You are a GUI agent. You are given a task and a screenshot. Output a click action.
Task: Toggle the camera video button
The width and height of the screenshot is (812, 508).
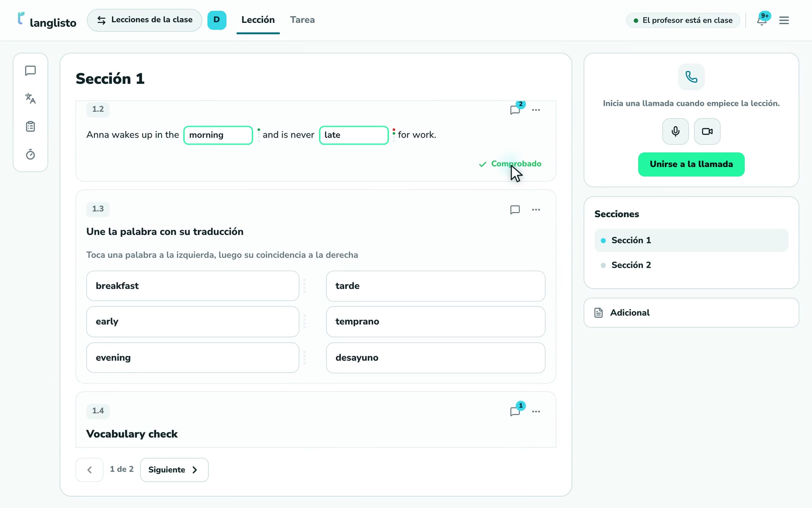tap(707, 131)
